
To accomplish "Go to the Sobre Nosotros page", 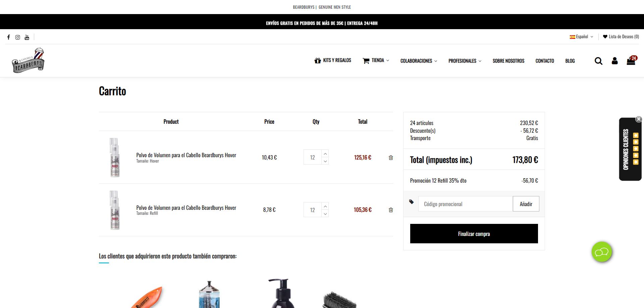I will 508,61.
